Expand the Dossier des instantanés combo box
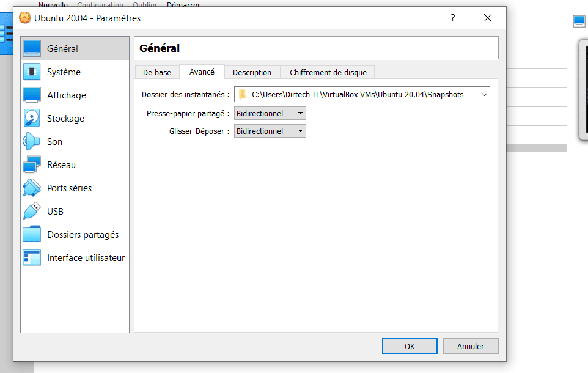Image resolution: width=588 pixels, height=373 pixels. (x=484, y=95)
